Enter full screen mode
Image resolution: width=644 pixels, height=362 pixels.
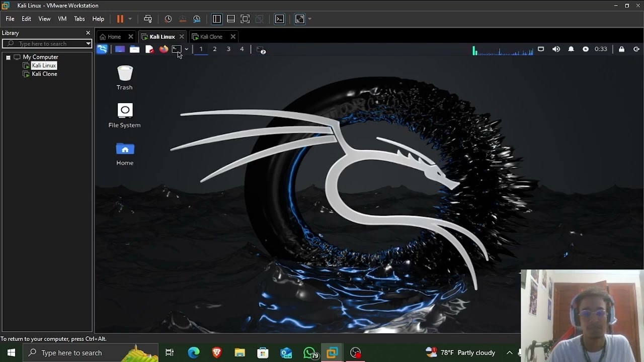[x=245, y=19]
